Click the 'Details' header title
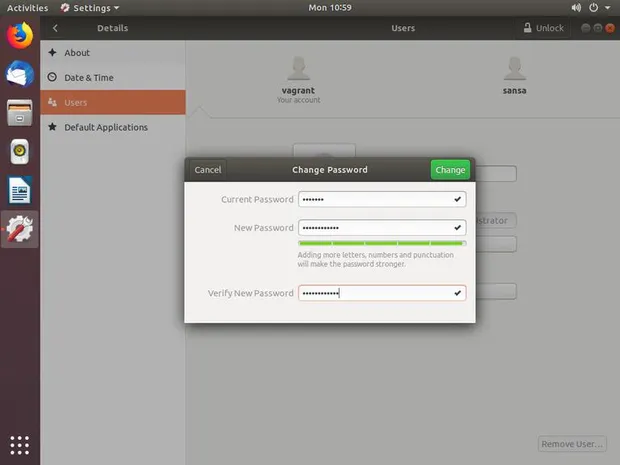Image resolution: width=620 pixels, height=465 pixels. (x=113, y=28)
